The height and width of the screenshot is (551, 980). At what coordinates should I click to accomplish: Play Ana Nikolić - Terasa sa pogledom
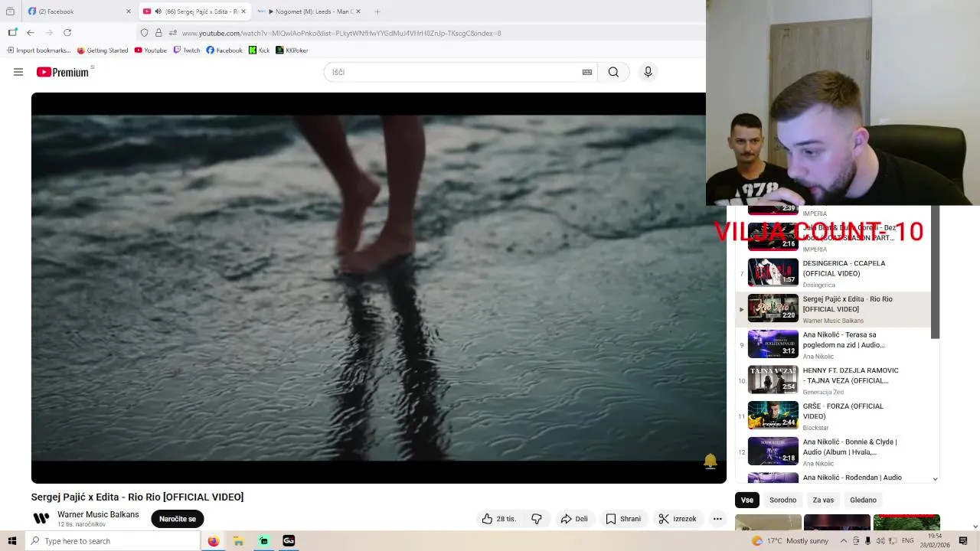[833, 345]
